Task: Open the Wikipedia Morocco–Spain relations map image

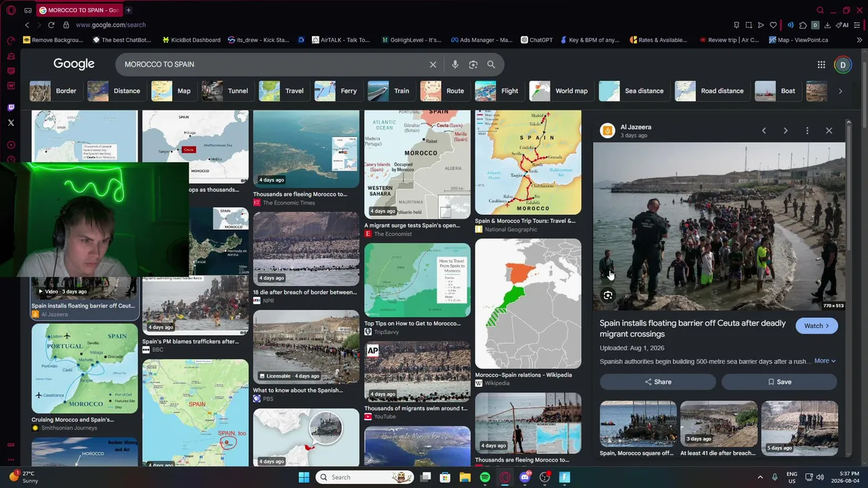Action: (528, 304)
